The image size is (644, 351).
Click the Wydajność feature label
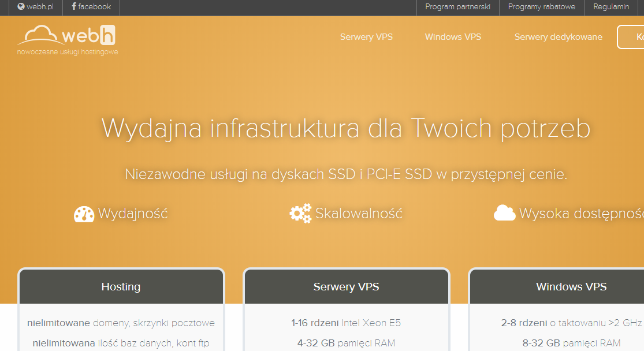coord(133,214)
